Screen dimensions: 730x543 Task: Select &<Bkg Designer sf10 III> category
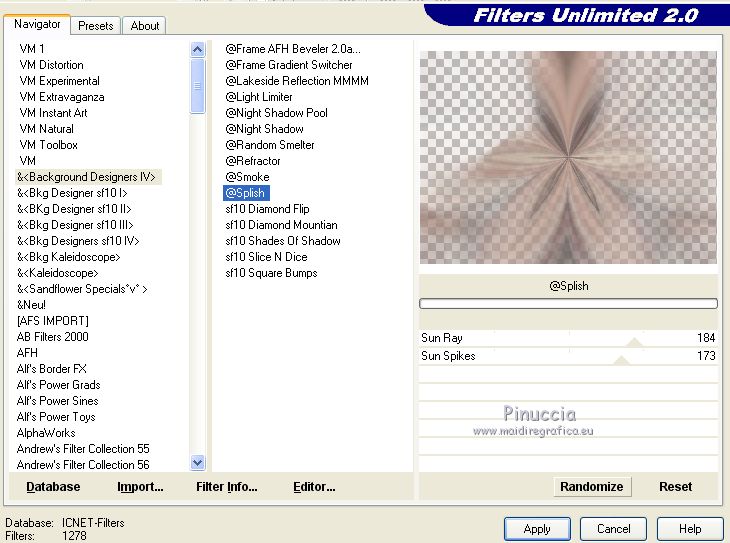(x=75, y=225)
